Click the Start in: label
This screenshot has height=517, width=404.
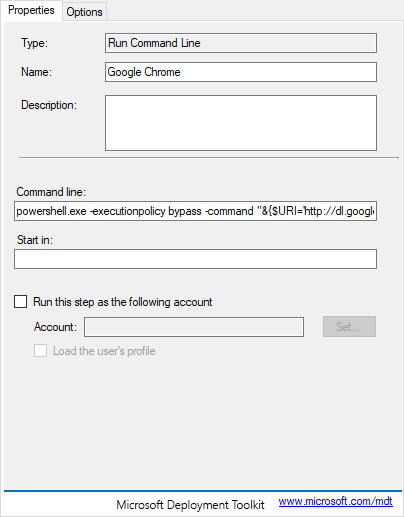(35, 240)
